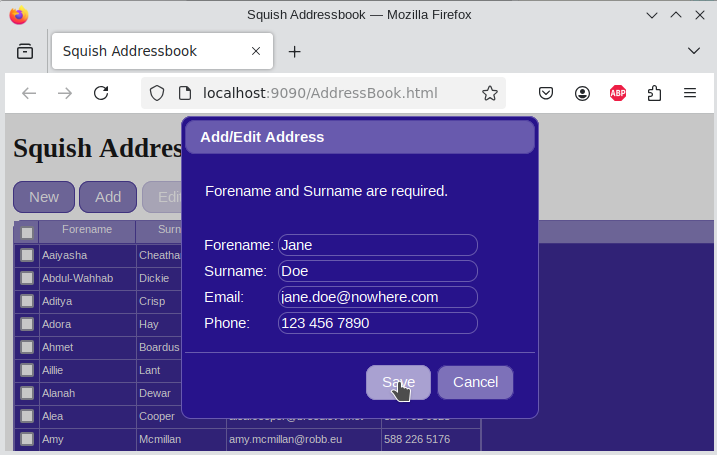Click the Add button

point(108,197)
